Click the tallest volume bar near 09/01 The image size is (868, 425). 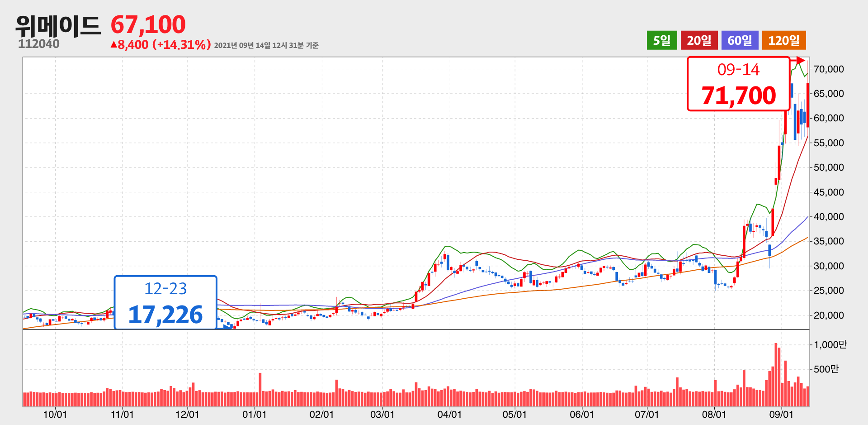pyautogui.click(x=776, y=375)
